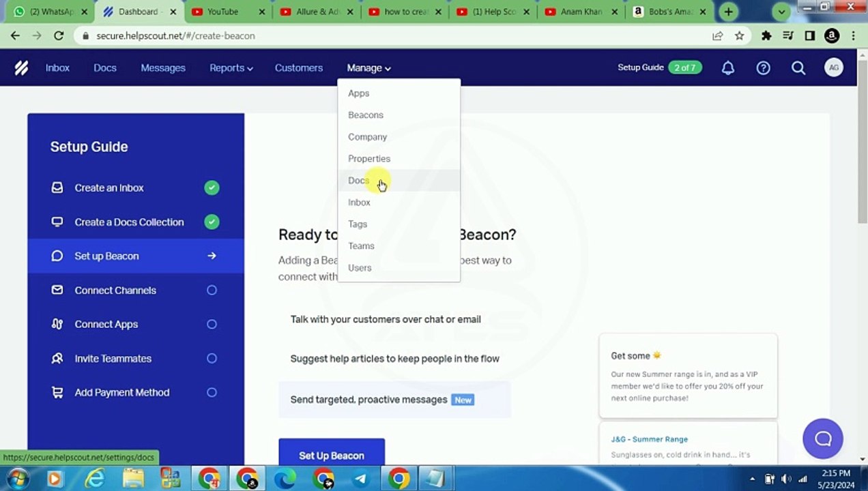Open Telegram from the taskbar
This screenshot has width=868, height=491.
coord(360,478)
